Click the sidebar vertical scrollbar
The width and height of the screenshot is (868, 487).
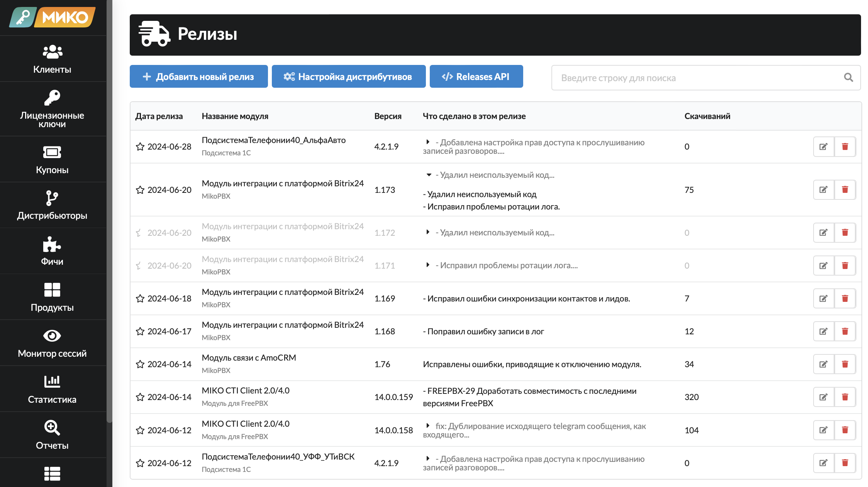coord(109,211)
